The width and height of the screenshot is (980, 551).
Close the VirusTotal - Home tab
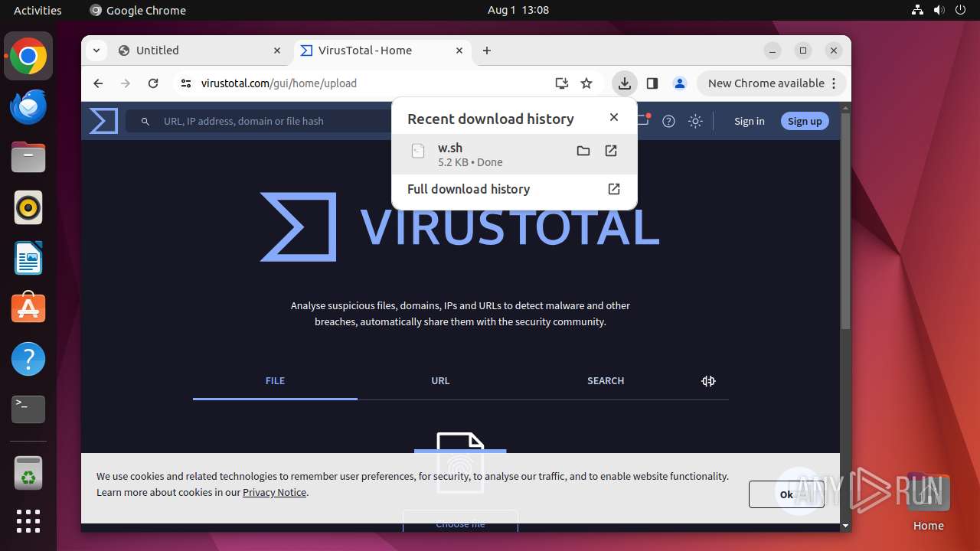[x=459, y=51]
